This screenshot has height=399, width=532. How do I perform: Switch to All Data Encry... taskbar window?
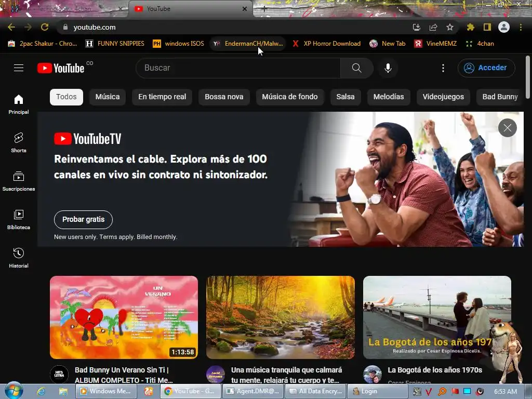316,391
